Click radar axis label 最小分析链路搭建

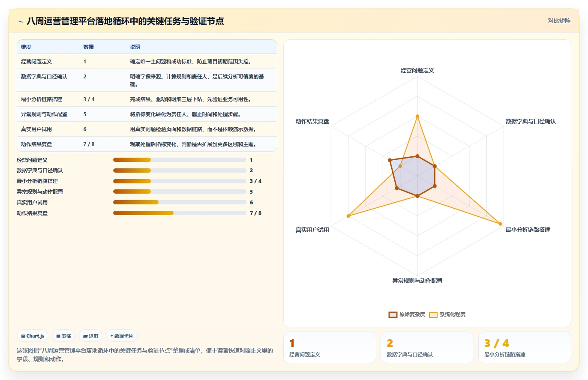(x=528, y=230)
